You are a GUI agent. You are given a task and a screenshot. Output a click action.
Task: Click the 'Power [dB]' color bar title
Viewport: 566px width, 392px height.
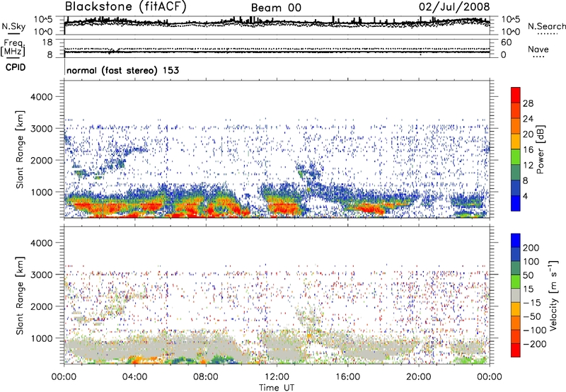pos(540,149)
